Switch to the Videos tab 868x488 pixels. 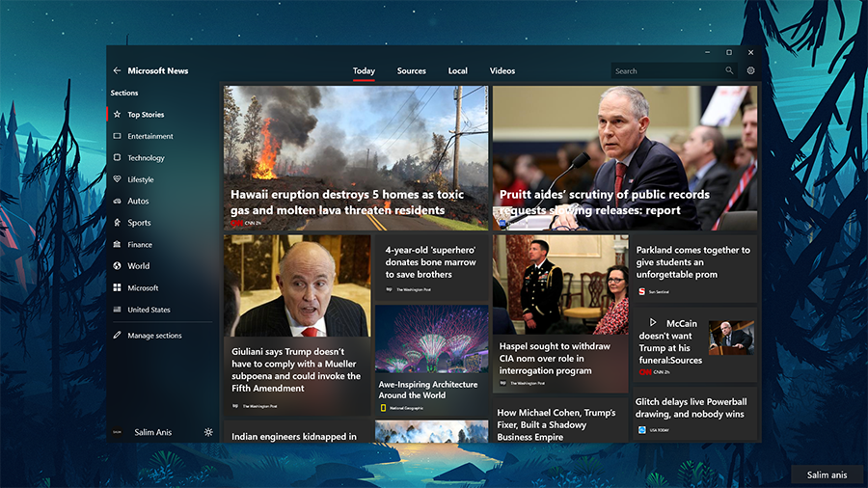point(502,70)
